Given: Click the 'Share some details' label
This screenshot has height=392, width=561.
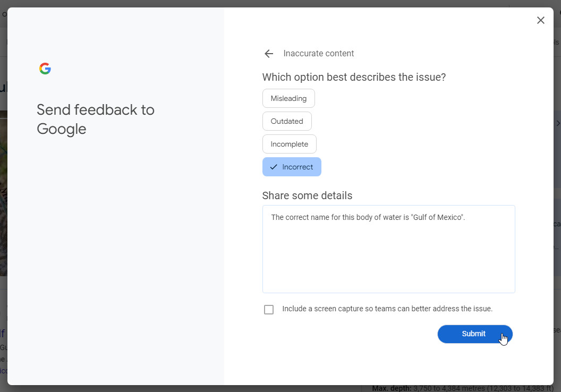Looking at the screenshot, I should pyautogui.click(x=307, y=195).
